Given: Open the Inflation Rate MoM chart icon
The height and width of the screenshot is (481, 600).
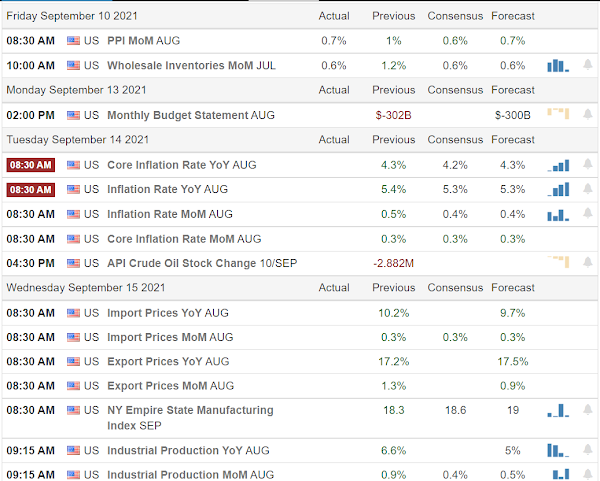Looking at the screenshot, I should 558,215.
